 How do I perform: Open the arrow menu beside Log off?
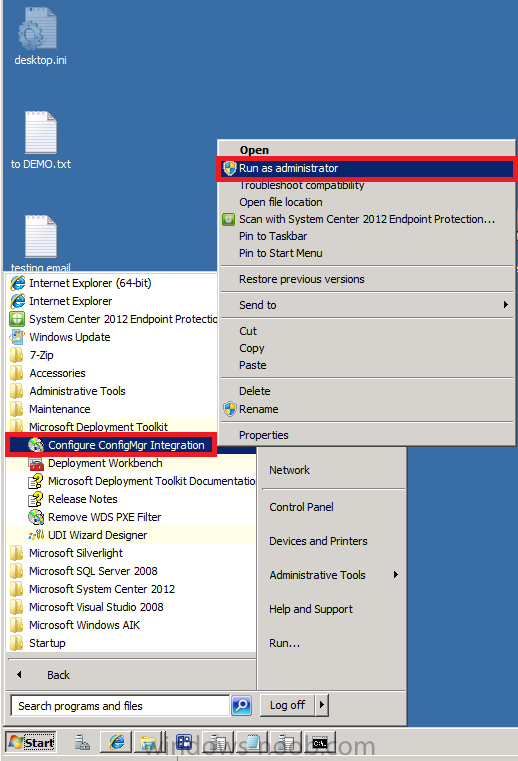tap(322, 705)
